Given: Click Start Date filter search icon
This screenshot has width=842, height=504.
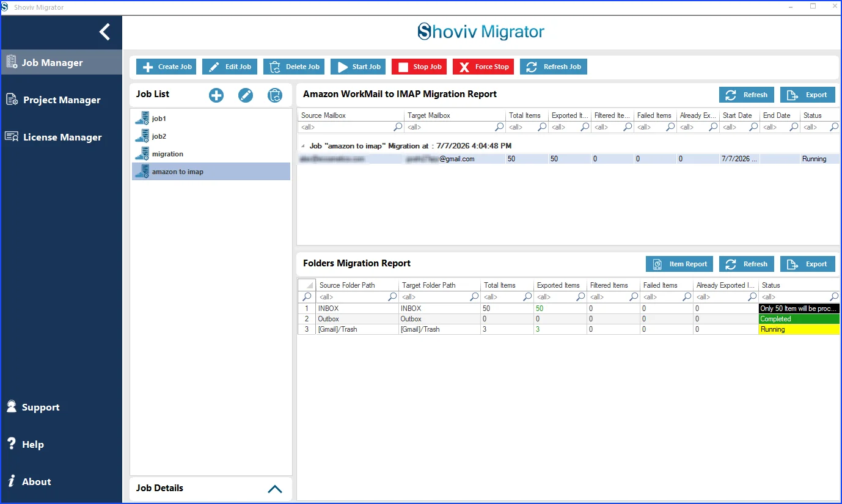Looking at the screenshot, I should point(753,127).
